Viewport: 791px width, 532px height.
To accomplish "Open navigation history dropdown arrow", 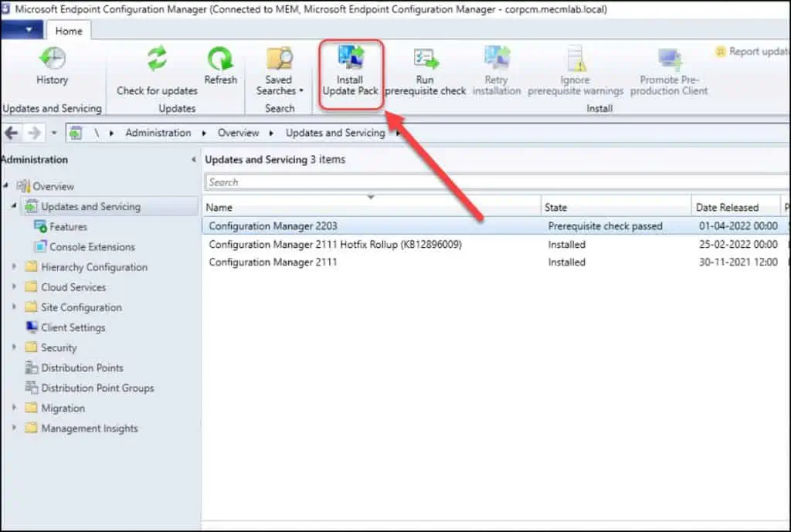I will pos(54,133).
